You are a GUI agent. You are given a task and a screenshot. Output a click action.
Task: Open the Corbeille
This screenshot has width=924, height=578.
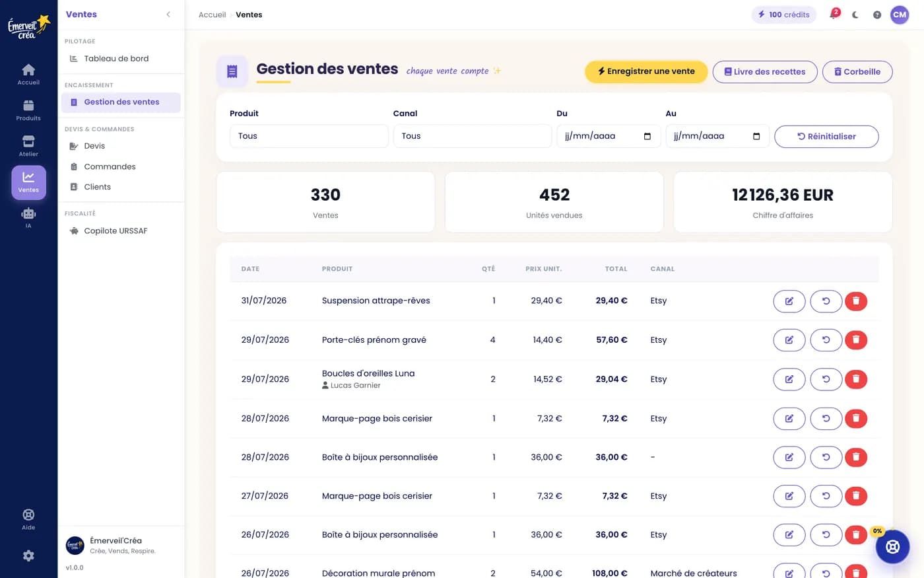(x=857, y=72)
